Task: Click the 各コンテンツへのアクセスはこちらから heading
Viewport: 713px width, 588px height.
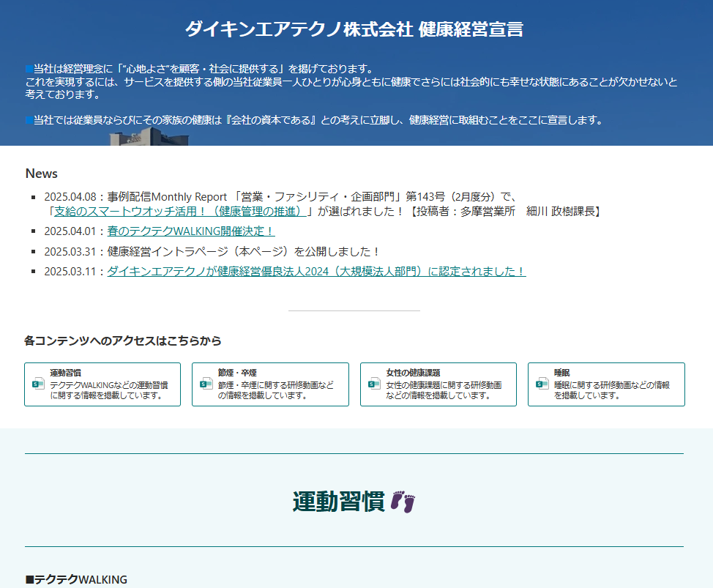Action: pos(123,340)
